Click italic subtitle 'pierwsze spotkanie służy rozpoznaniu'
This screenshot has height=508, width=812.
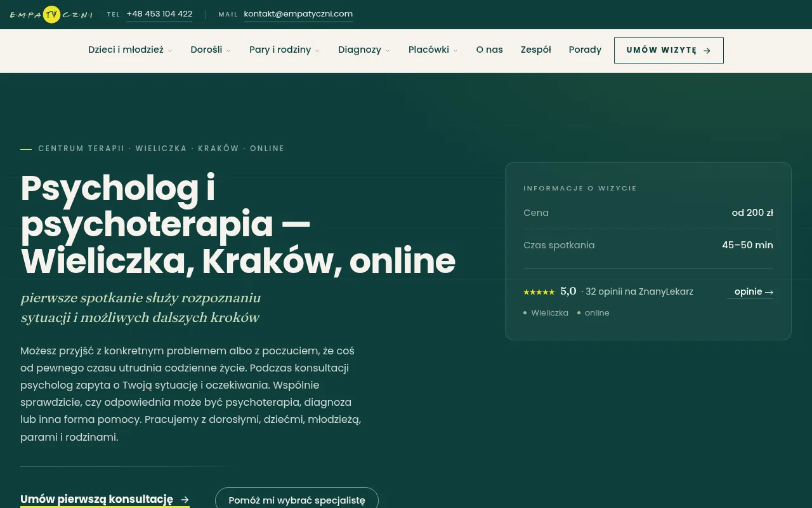[x=141, y=298]
